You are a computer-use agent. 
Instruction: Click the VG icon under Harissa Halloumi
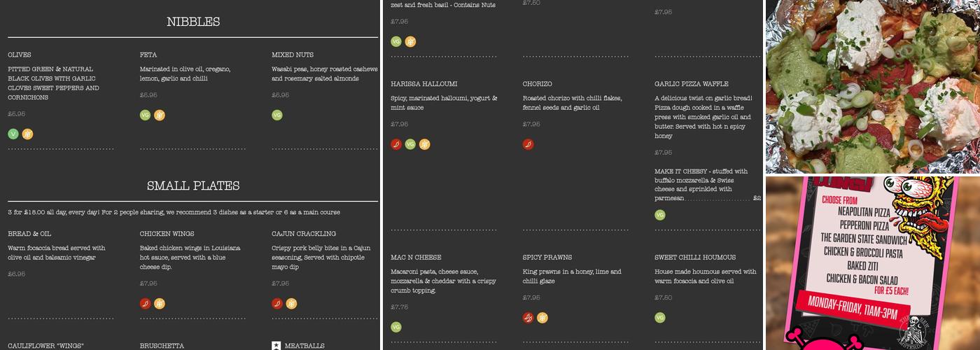click(x=410, y=144)
